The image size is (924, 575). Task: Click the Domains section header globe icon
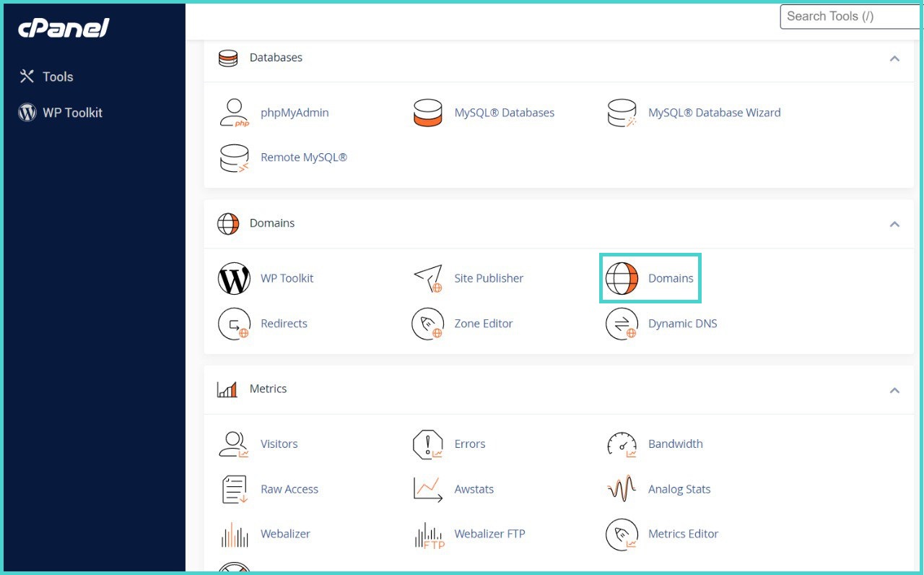pos(228,224)
